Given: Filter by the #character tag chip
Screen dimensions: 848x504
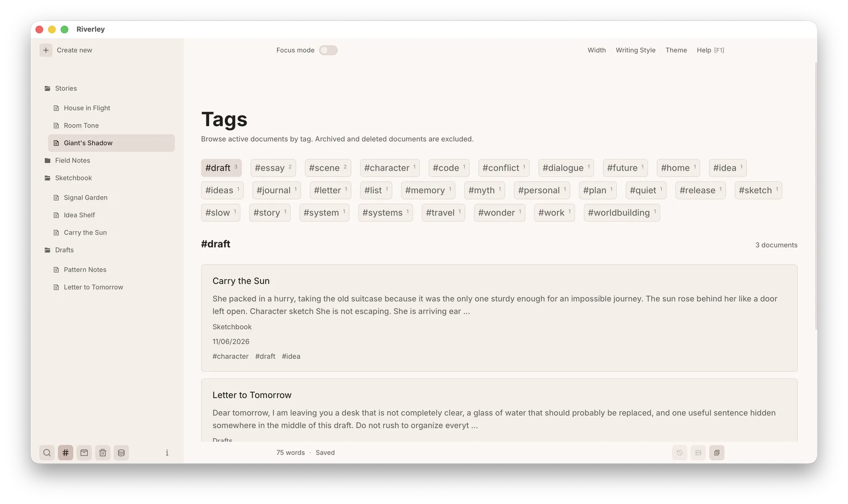Looking at the screenshot, I should point(390,168).
